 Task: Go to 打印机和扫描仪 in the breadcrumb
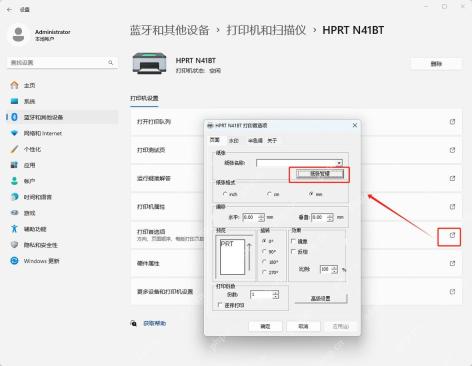click(x=266, y=30)
